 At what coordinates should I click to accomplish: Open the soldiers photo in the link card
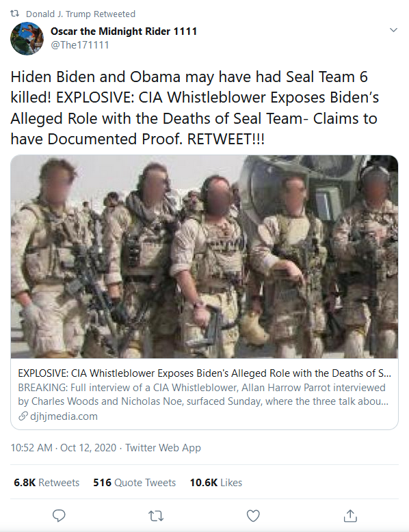coord(204,256)
